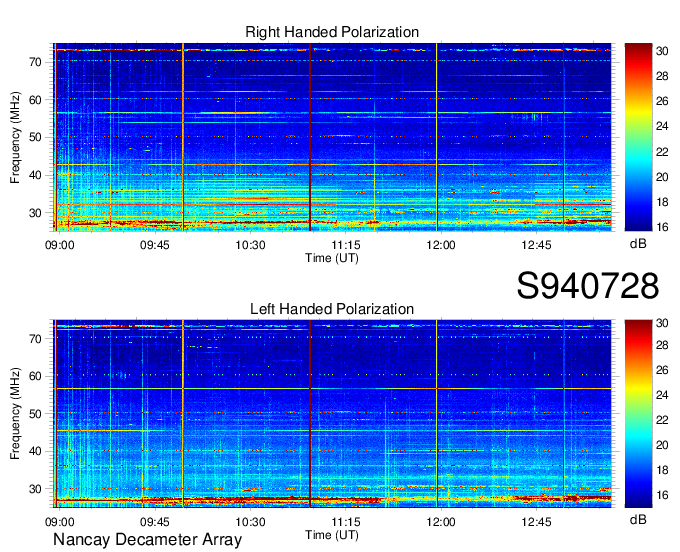Viewport: 680px width, 552px height.
Task: Click the 50 MHz frequency tick of the Right Handed plot
Action: [x=35, y=138]
